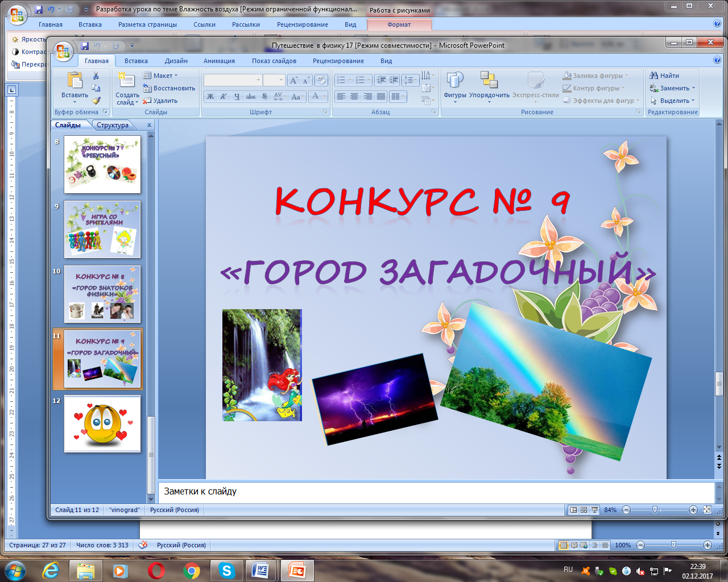Click the "vinograd" theme name in status bar

click(125, 510)
